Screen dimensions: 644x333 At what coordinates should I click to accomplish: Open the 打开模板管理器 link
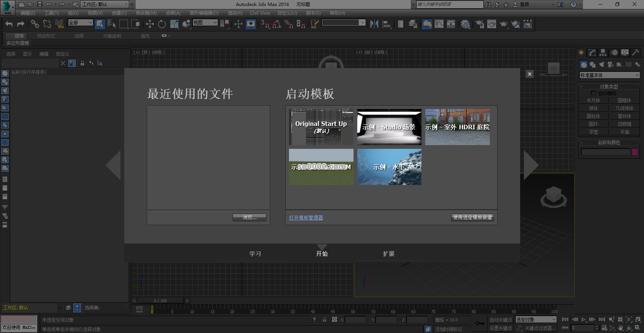tap(306, 218)
